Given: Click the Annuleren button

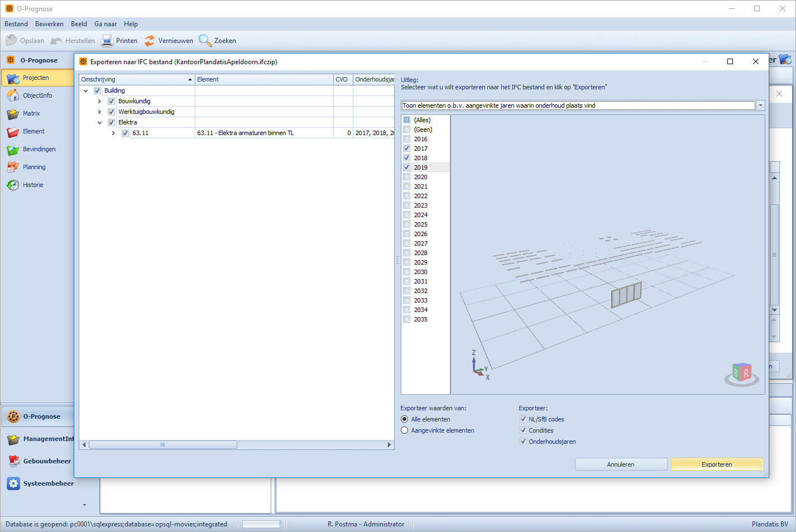Looking at the screenshot, I should (621, 464).
